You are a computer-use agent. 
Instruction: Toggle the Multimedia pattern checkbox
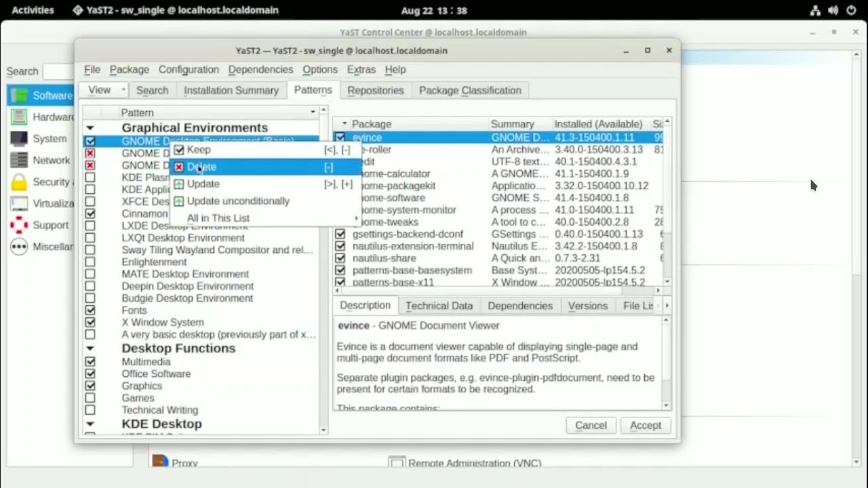[90, 362]
